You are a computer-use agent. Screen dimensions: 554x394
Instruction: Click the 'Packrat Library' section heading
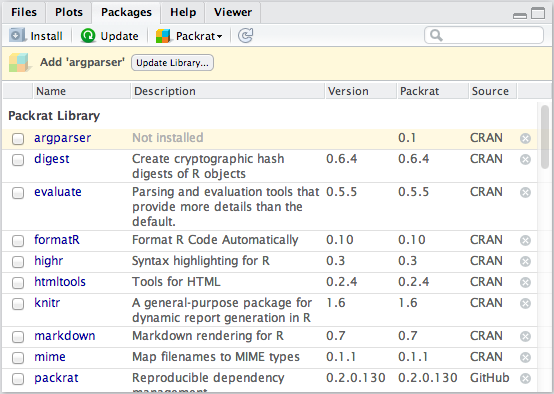click(54, 116)
